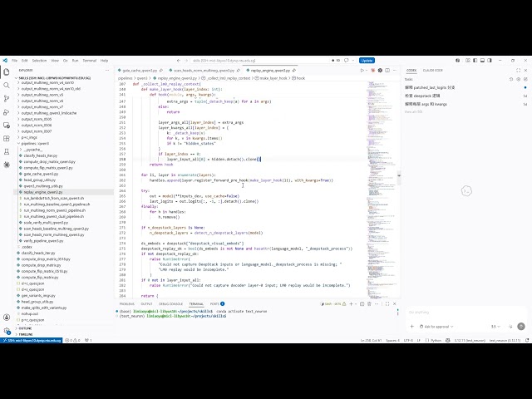Open the Ask for approval dropdown

coord(436,327)
